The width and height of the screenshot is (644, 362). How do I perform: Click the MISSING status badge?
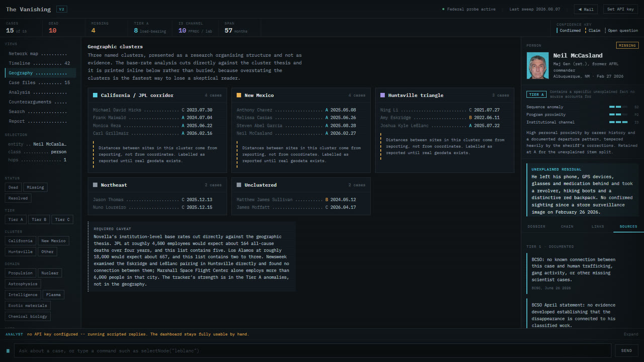(627, 45)
